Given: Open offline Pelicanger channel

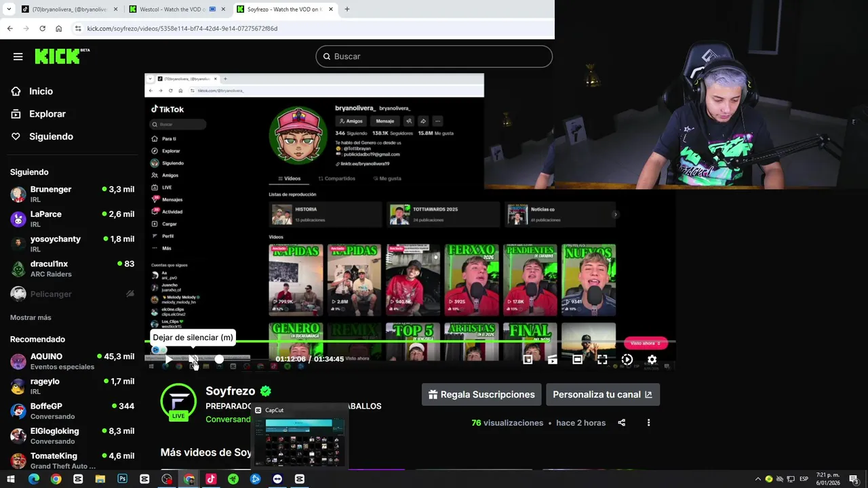Looking at the screenshot, I should [x=71, y=293].
